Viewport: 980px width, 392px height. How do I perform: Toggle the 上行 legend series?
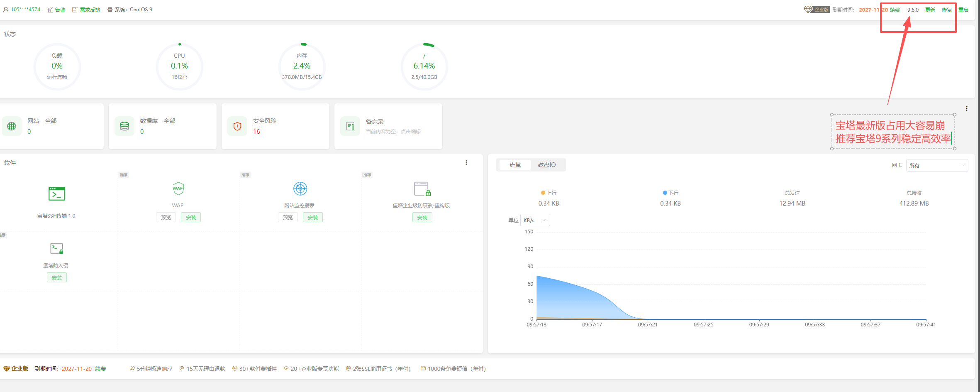549,193
